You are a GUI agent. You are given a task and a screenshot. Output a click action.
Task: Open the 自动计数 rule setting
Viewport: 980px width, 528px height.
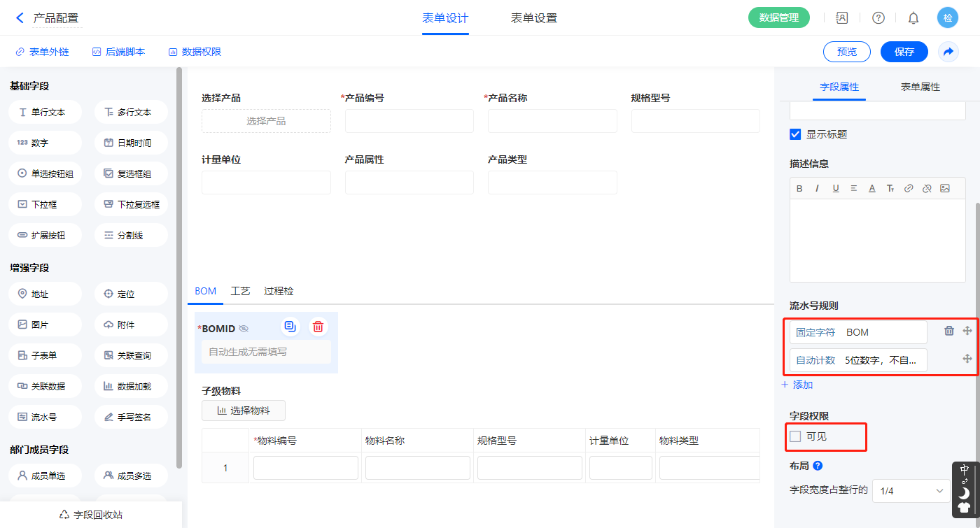point(857,360)
